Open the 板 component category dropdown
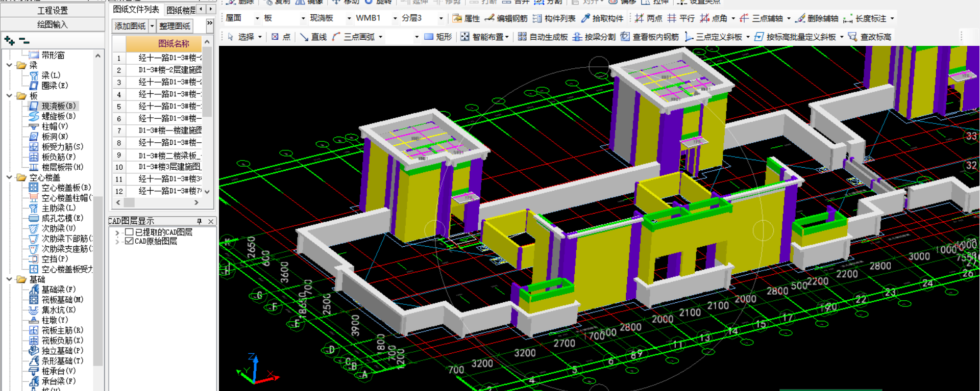 click(x=303, y=18)
